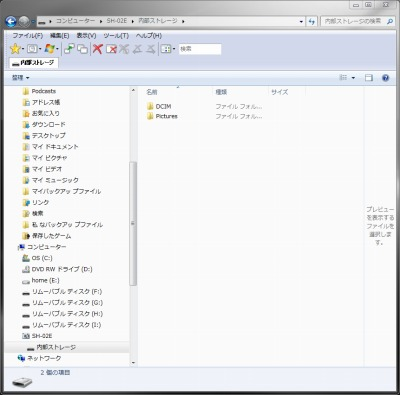Click the red X close-tab icon
The width and height of the screenshot is (400, 395).
pos(98,49)
